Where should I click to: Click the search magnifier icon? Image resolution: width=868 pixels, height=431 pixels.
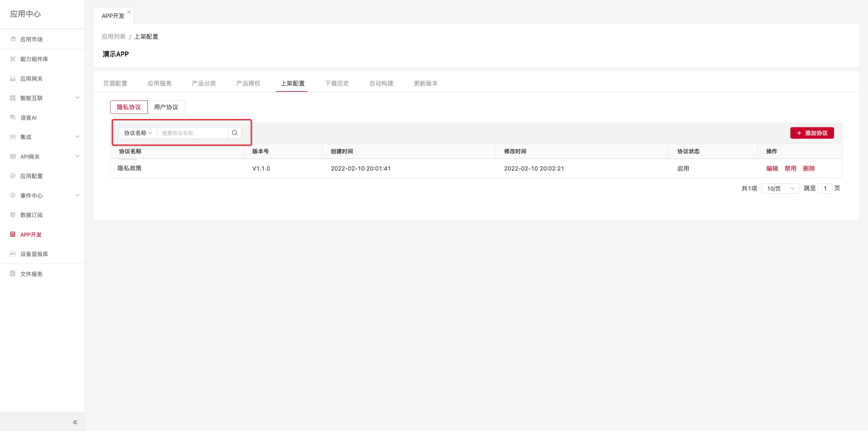(234, 133)
